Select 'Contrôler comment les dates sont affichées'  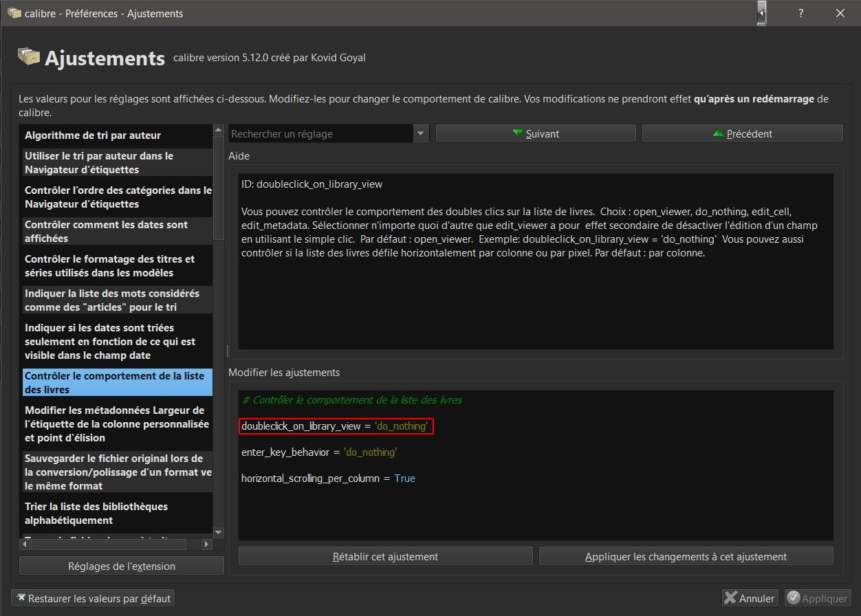[x=117, y=232]
